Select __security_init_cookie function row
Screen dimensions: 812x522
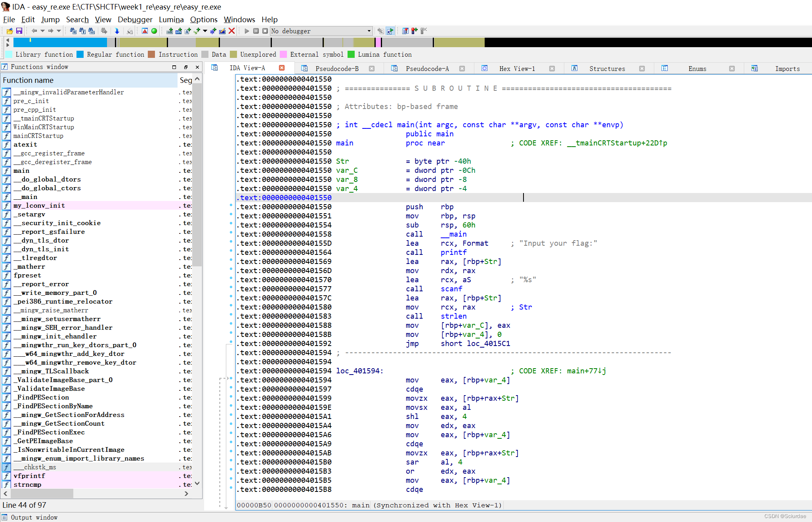click(97, 223)
